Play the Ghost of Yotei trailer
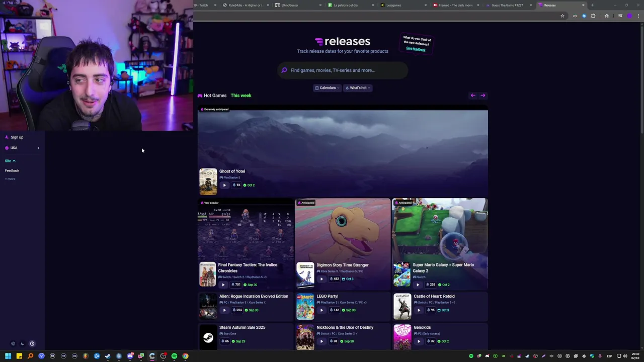The image size is (644, 362). point(224,185)
